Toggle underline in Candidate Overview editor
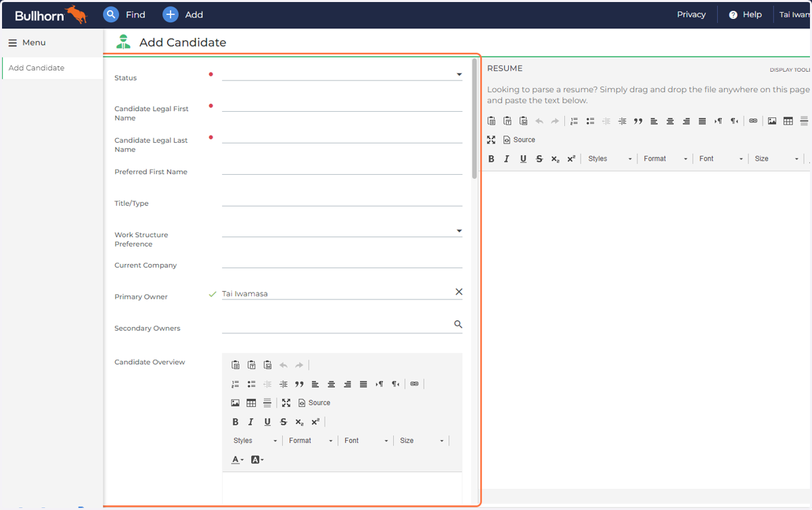812x510 pixels. click(267, 422)
